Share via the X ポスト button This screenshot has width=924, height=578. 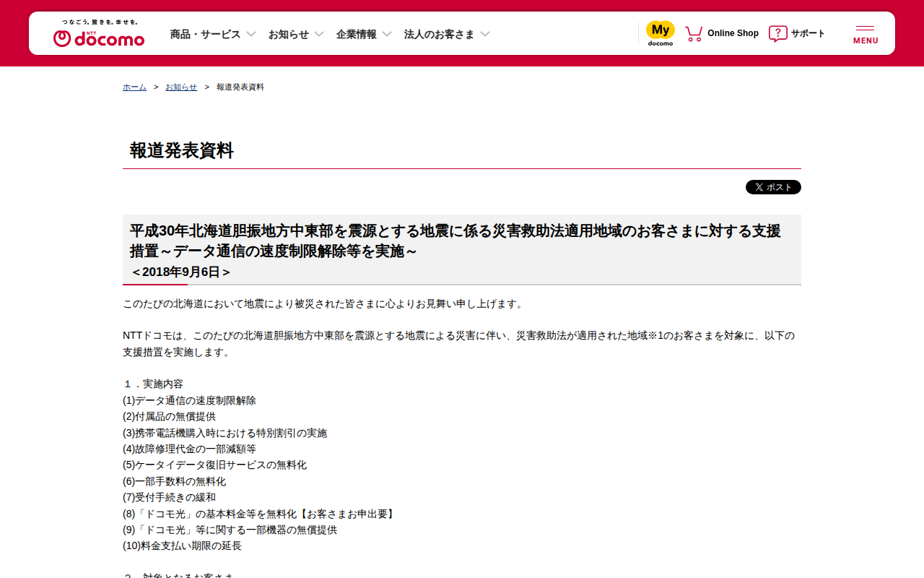pyautogui.click(x=773, y=187)
